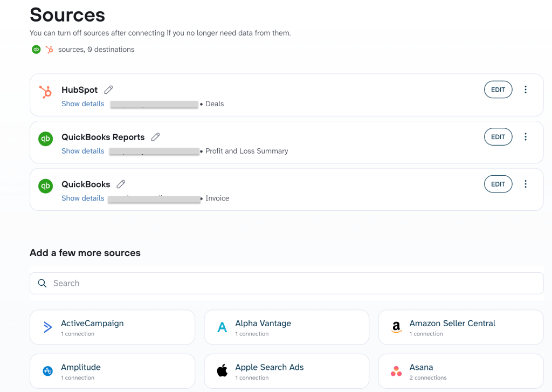Image resolution: width=552 pixels, height=392 pixels.
Task: Click 'Profit and Loss Summary' text
Action: [x=246, y=151]
